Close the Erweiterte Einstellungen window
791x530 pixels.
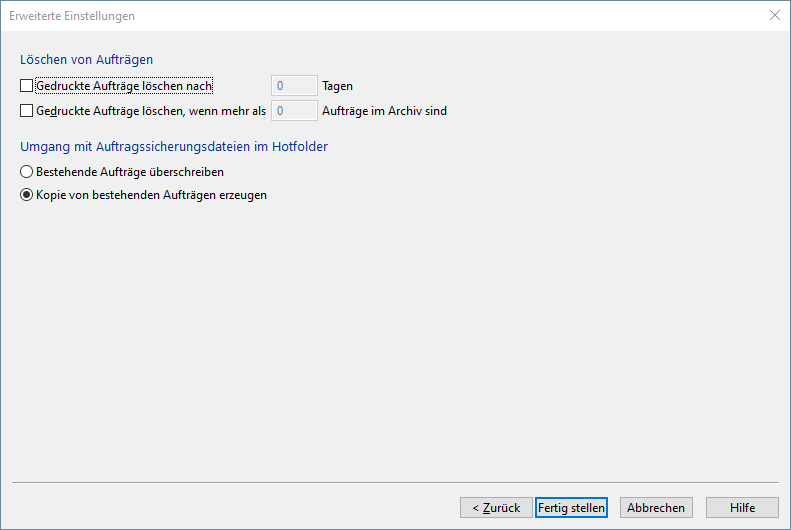(x=774, y=16)
